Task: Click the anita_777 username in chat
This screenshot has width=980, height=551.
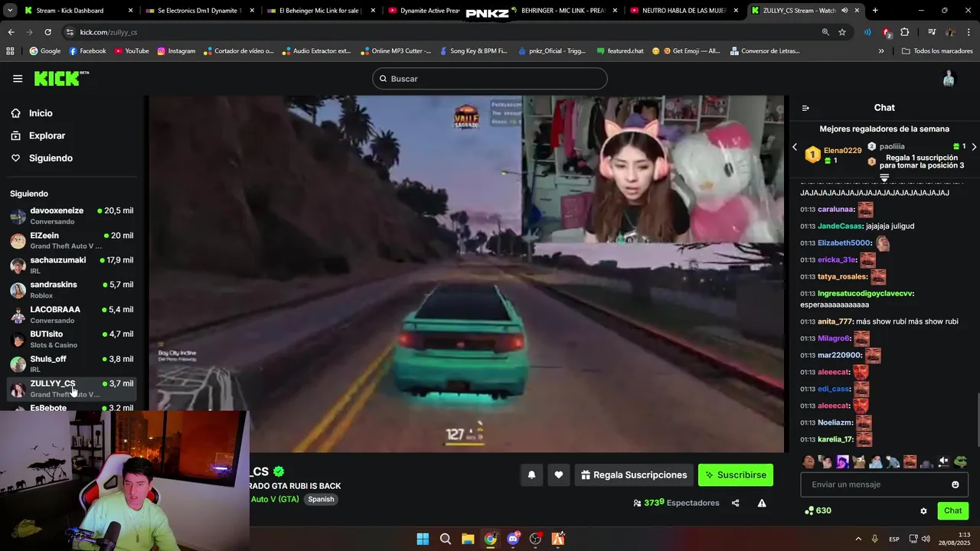Action: (x=835, y=321)
